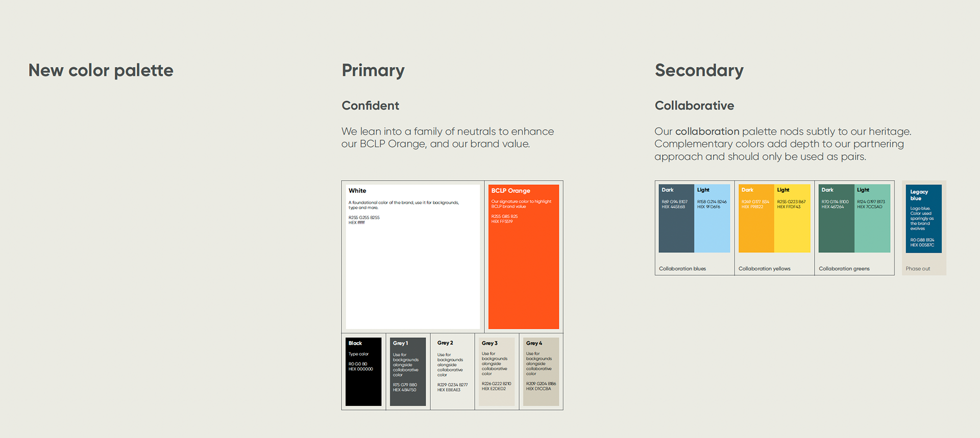Click the "Type color" description
Viewport: 980px width, 438px height.
(x=359, y=354)
